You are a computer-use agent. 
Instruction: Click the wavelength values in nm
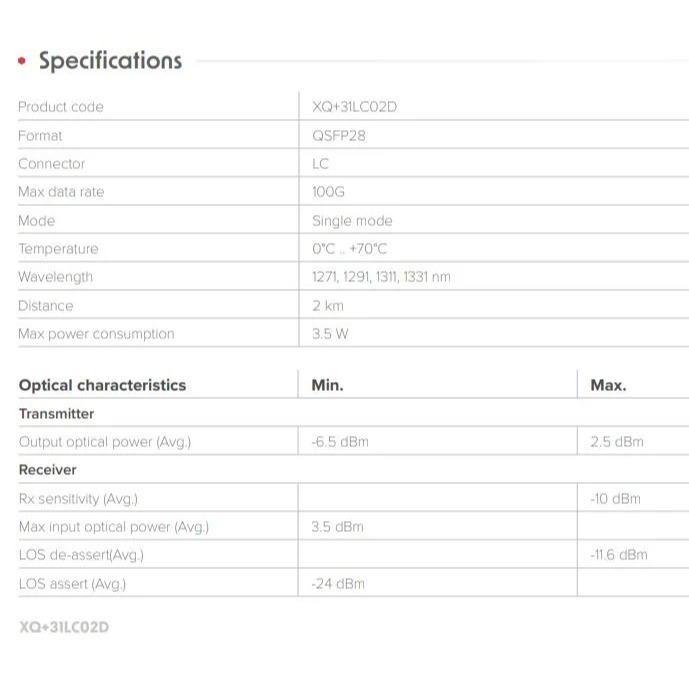[381, 277]
